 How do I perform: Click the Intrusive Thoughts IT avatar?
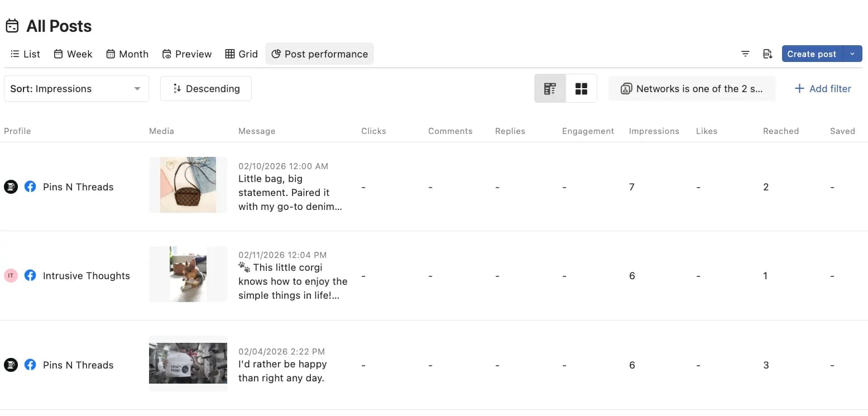pyautogui.click(x=11, y=275)
